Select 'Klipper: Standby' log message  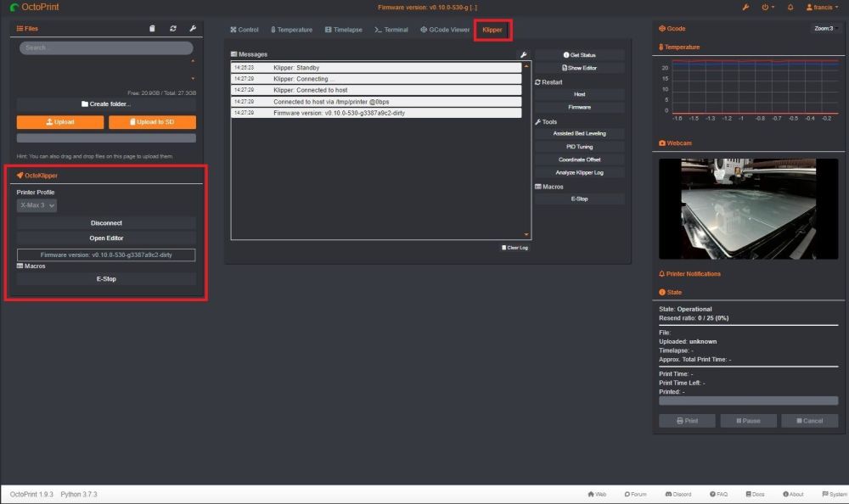(376, 68)
